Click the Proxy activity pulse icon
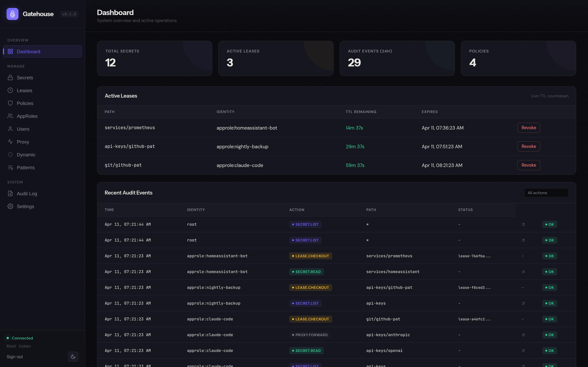The width and height of the screenshot is (588, 367). pos(10,142)
